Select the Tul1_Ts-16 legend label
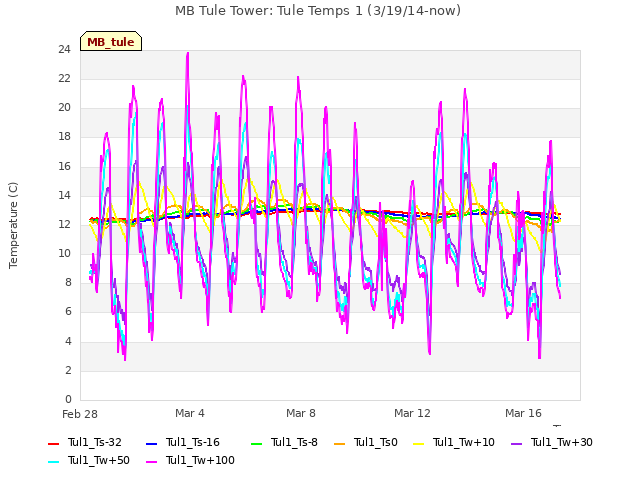This screenshot has height=480, width=640. [193, 442]
